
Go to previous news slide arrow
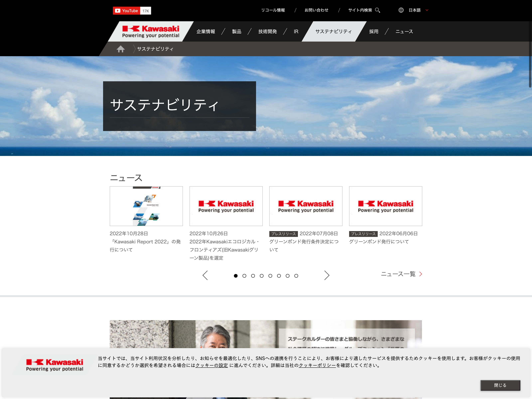click(x=205, y=275)
